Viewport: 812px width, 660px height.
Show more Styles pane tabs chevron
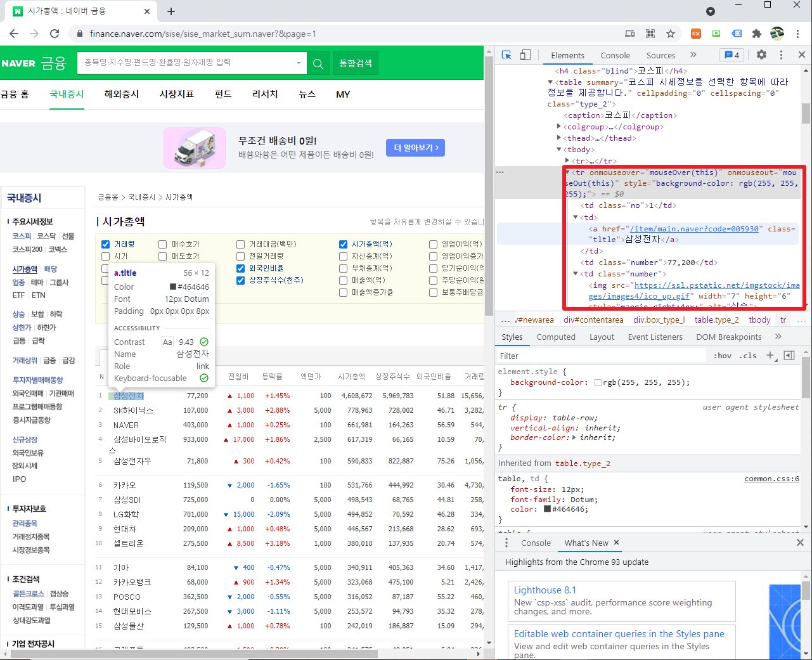778,337
